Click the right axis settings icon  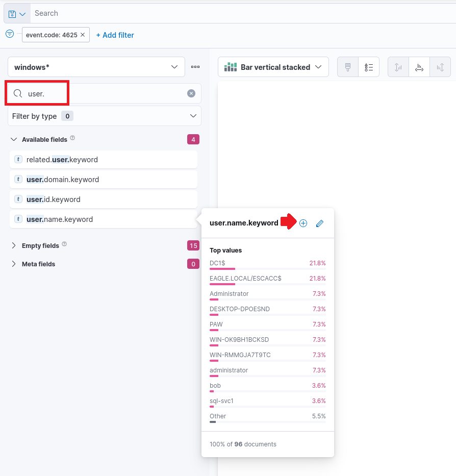(440, 66)
